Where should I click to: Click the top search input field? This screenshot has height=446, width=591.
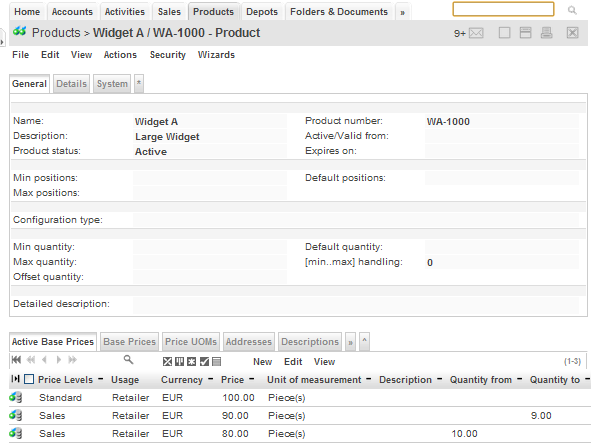point(503,9)
